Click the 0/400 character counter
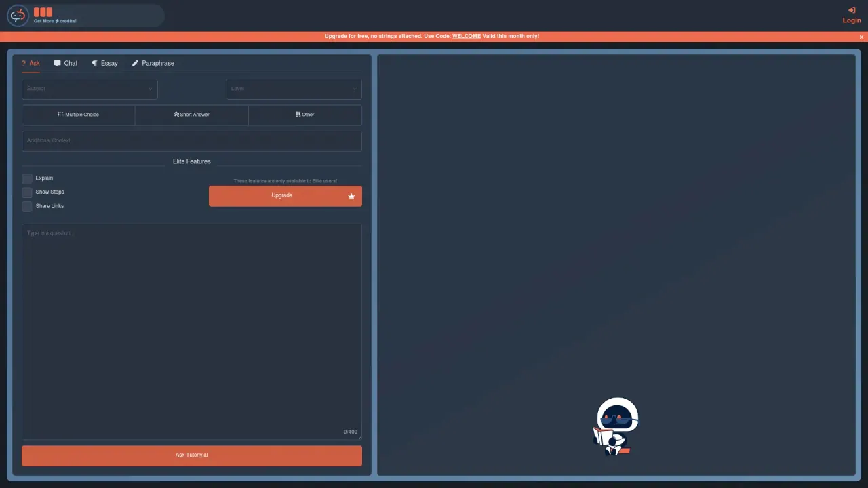 (351, 432)
